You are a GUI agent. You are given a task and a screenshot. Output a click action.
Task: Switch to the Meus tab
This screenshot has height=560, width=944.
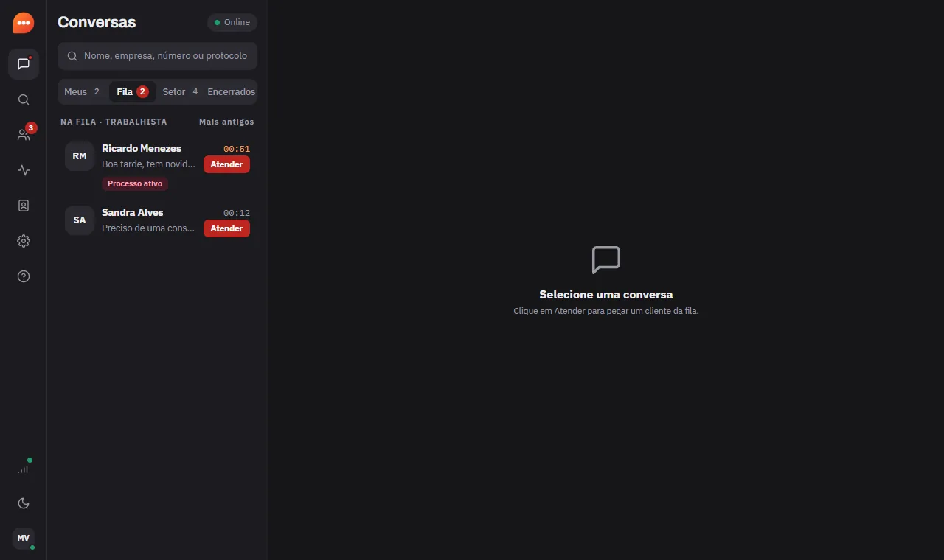[82, 92]
